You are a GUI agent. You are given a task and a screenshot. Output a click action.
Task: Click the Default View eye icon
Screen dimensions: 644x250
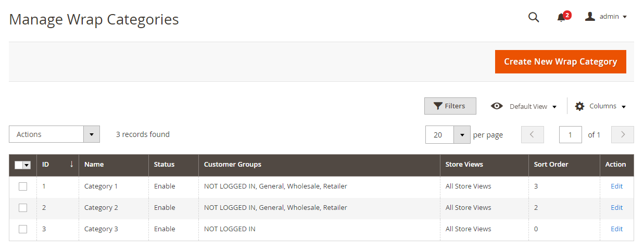497,106
